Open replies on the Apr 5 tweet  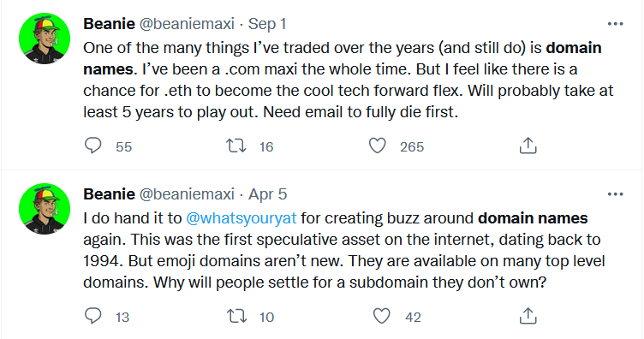pos(93,316)
